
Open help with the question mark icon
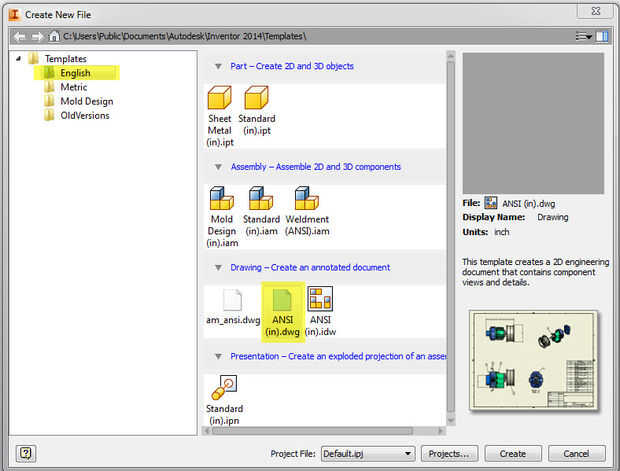click(26, 453)
